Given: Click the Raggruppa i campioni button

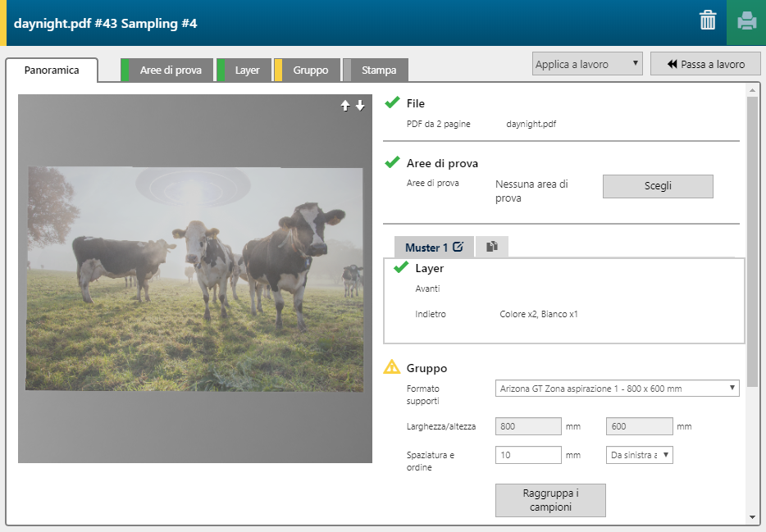Looking at the screenshot, I should 550,500.
